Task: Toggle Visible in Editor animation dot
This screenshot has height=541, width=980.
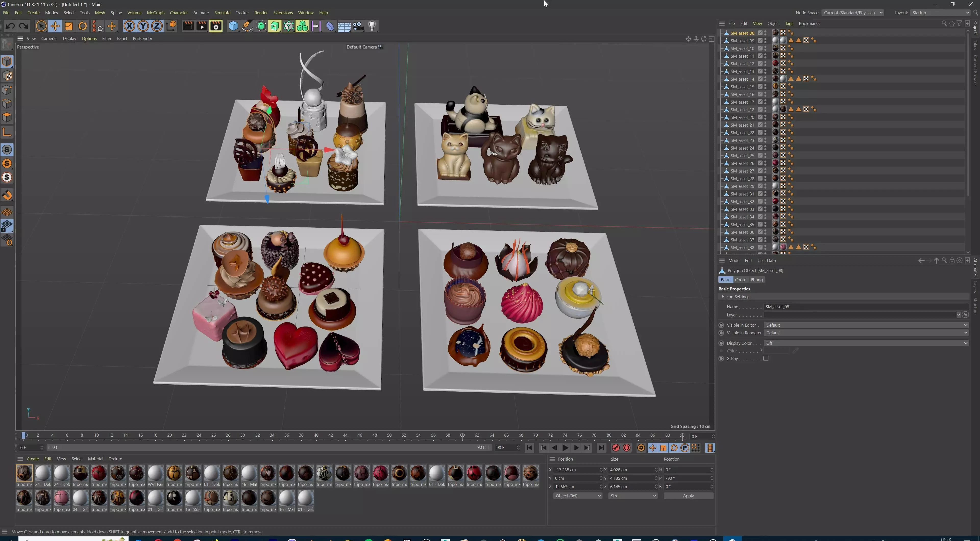Action: click(x=721, y=325)
